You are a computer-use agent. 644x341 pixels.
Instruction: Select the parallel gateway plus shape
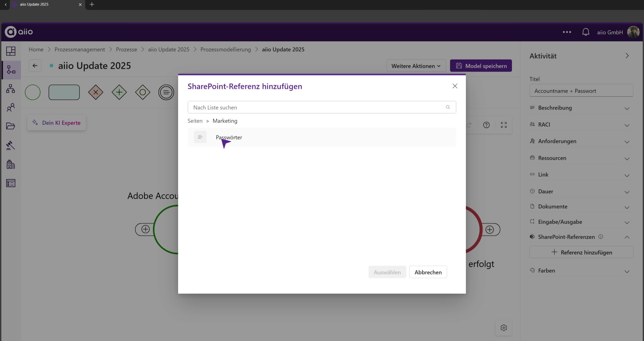(x=119, y=92)
